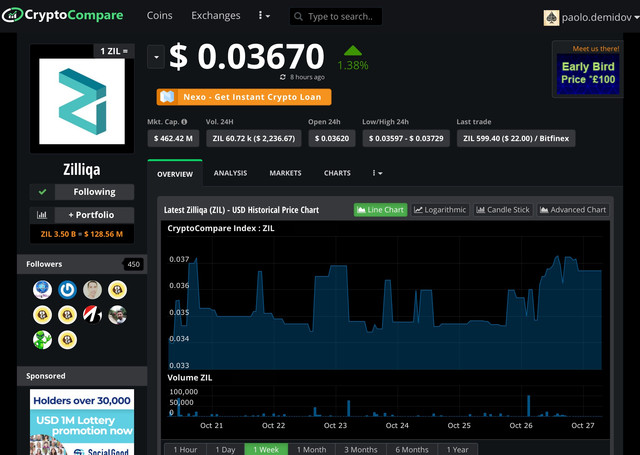The height and width of the screenshot is (455, 640).
Task: Add Zilliqa to Portfolio
Action: pos(94,215)
